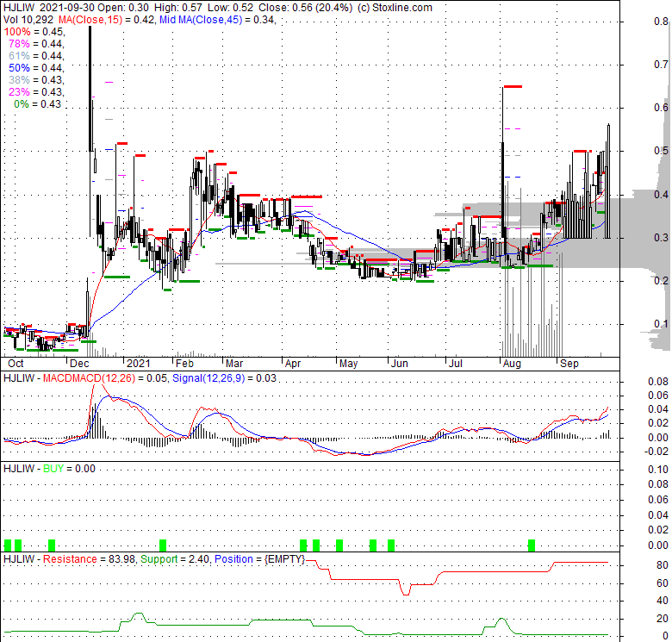Click the 0.8 price axis label
672x642 pixels.
pos(661,22)
